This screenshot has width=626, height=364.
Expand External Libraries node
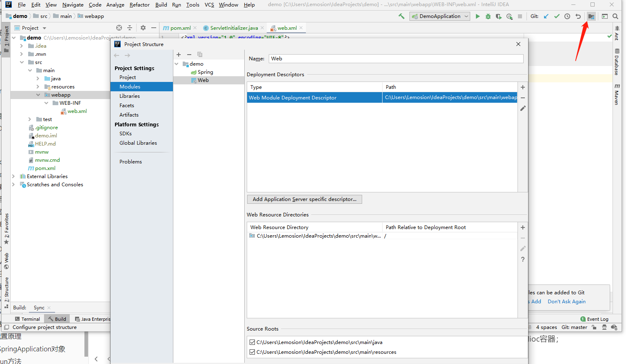(13, 176)
